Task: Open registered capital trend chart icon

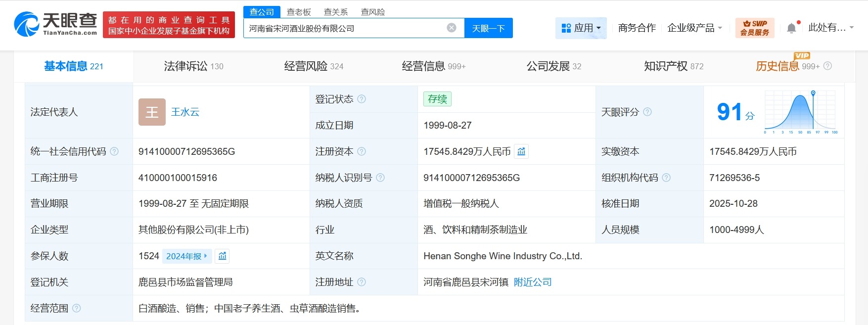Action: point(521,151)
